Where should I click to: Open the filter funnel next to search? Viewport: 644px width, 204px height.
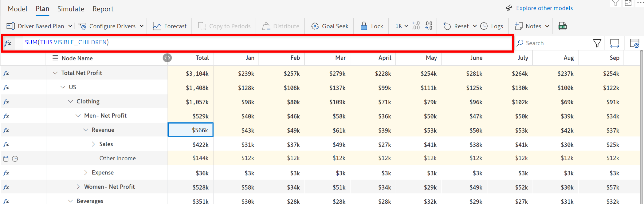[x=597, y=43]
